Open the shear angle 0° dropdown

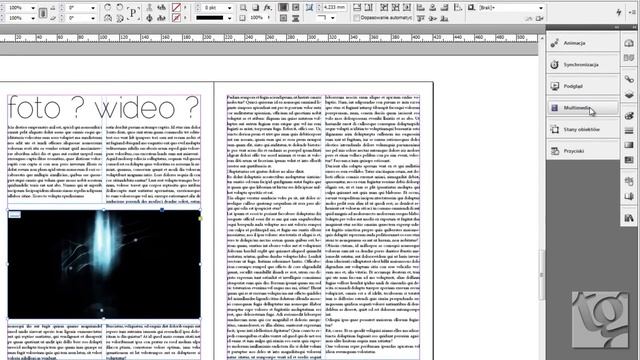(93, 18)
